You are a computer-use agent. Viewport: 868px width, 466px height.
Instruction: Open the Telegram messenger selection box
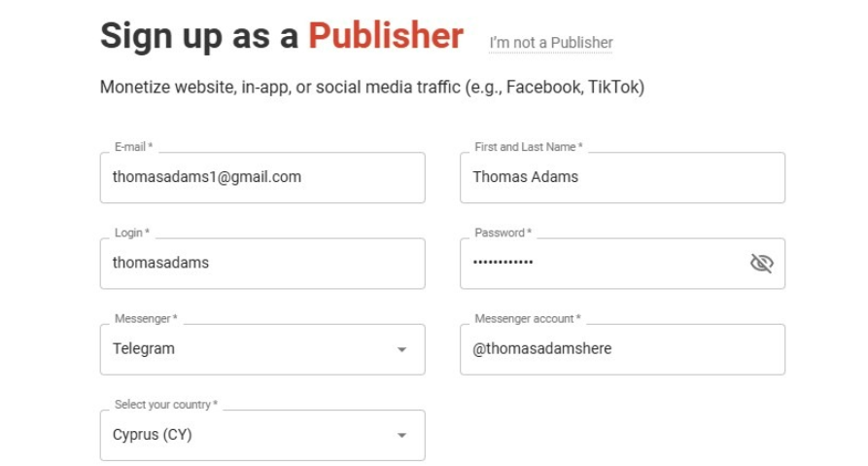click(x=243, y=349)
